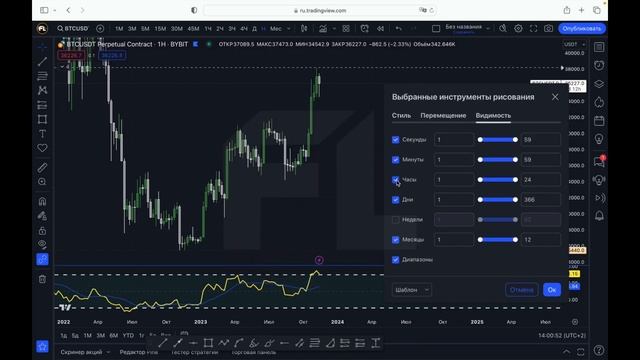Viewport: 640px width, 360px height.
Task: Open the layout templates grid icon
Action: tap(346, 29)
